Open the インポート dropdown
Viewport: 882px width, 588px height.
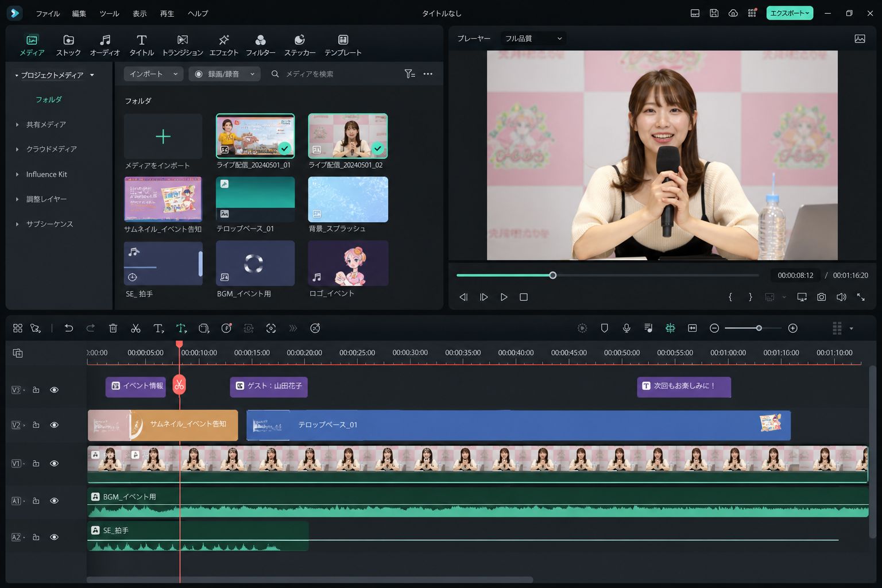pyautogui.click(x=153, y=74)
